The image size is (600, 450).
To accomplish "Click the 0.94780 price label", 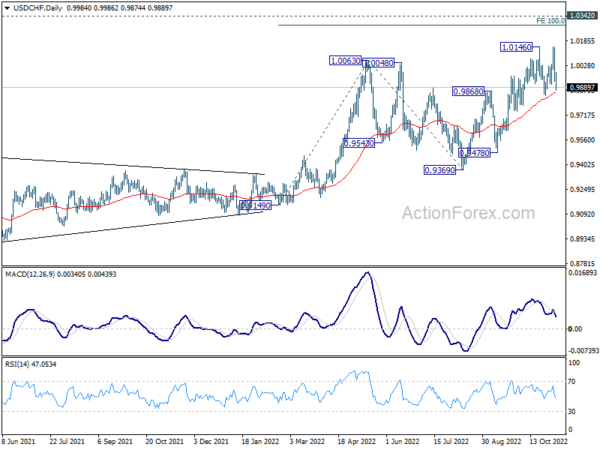I will coord(474,153).
